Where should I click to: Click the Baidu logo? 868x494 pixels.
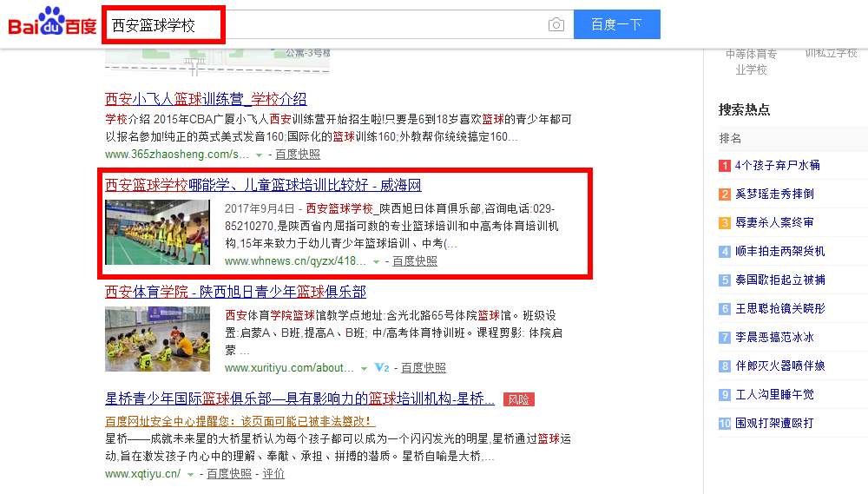(x=52, y=22)
